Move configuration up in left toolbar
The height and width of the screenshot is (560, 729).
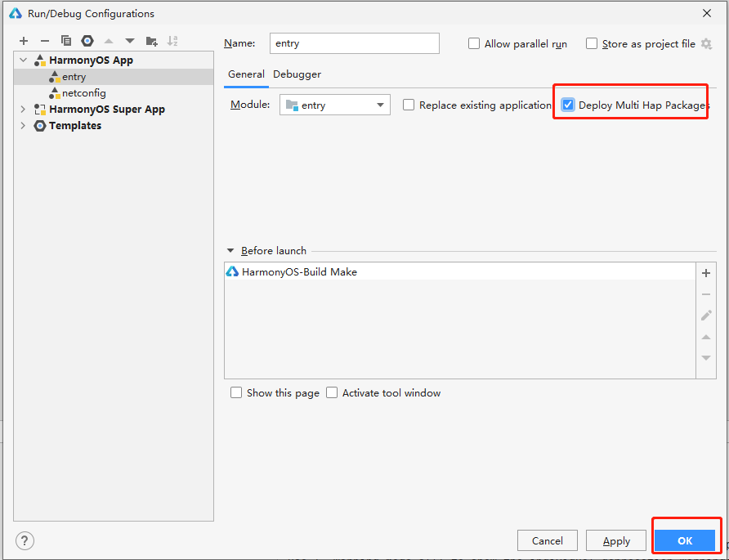(109, 41)
